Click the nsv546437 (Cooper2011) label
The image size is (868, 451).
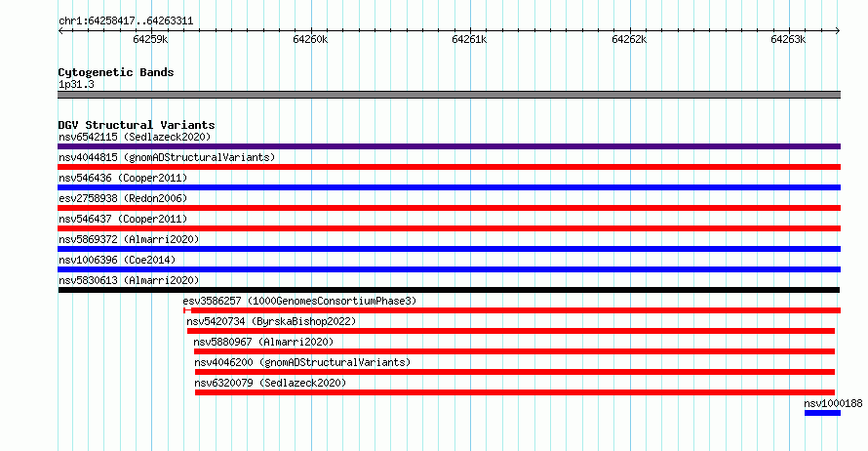coord(123,219)
